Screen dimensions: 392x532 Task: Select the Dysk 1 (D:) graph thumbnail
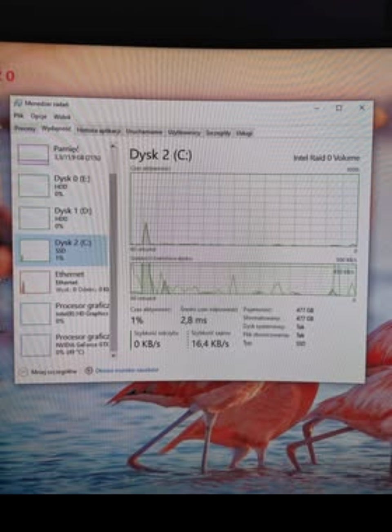34,217
